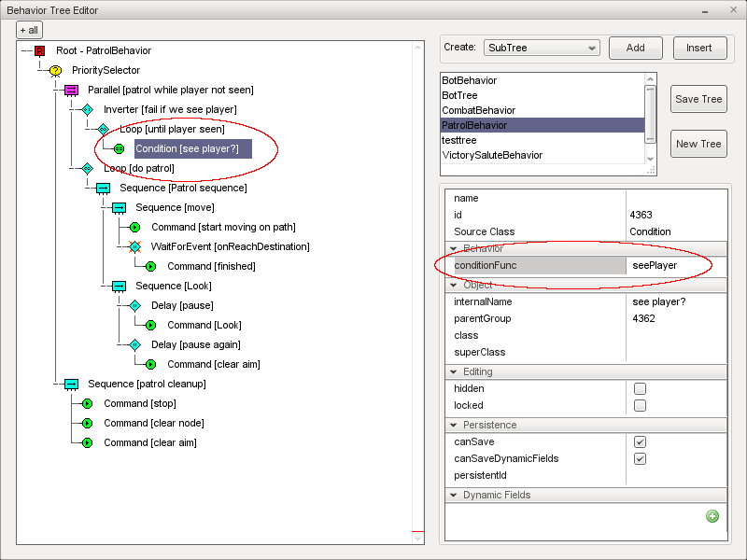This screenshot has height=560, width=747.
Task: Uncheck the canSave checkbox
Action: point(640,441)
